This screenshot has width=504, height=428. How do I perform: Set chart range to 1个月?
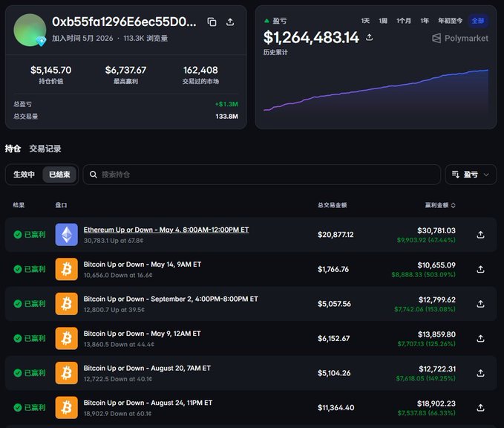(404, 21)
